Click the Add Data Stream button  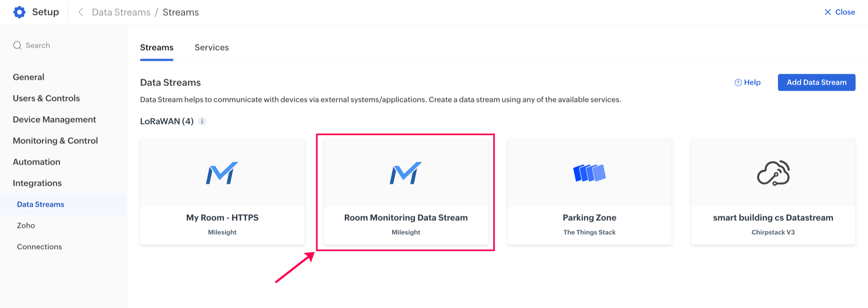pos(816,82)
